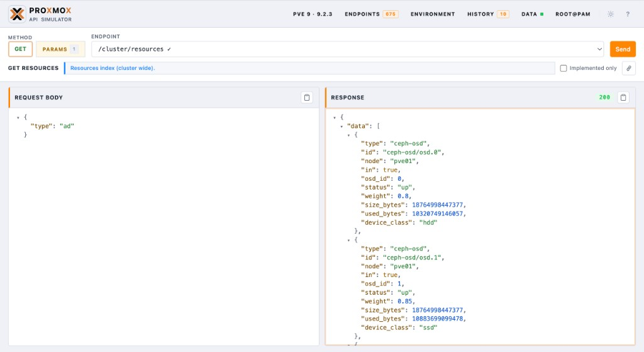Toggle the light/dark theme sun icon
Screen dimensions: 644x352
click(x=611, y=14)
